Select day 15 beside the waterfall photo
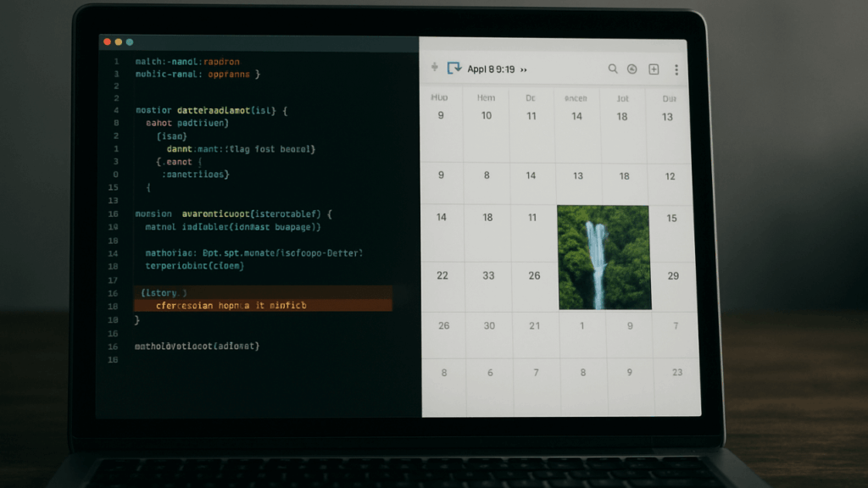Viewport: 868px width, 488px height. coord(672,219)
